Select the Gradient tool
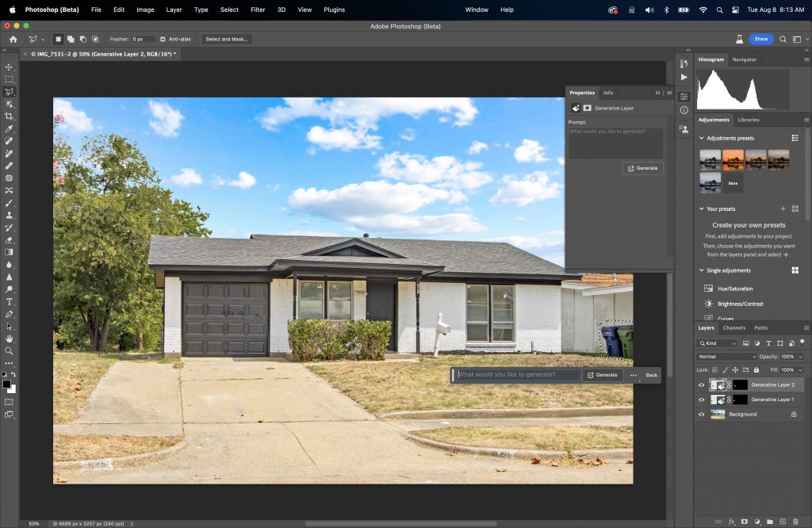Image resolution: width=812 pixels, height=528 pixels. click(x=9, y=252)
